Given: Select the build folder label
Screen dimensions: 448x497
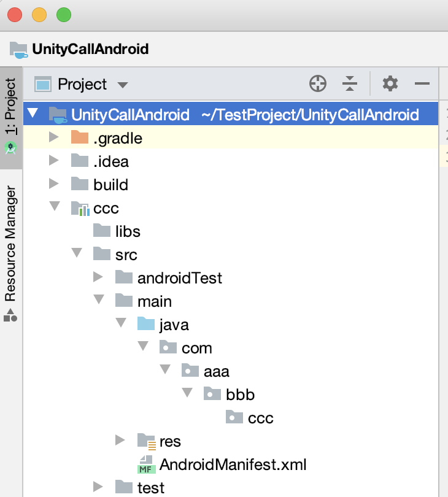Looking at the screenshot, I should tap(110, 185).
